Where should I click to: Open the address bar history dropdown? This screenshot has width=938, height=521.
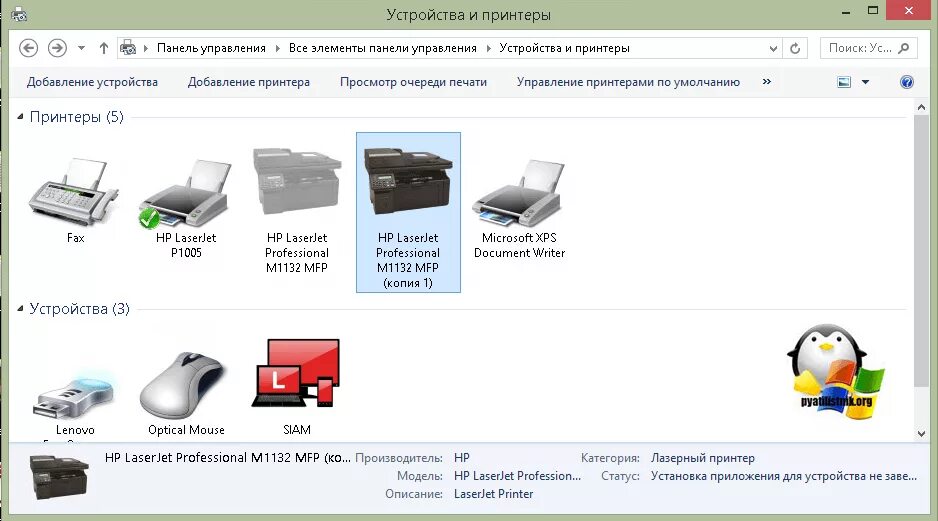(773, 48)
